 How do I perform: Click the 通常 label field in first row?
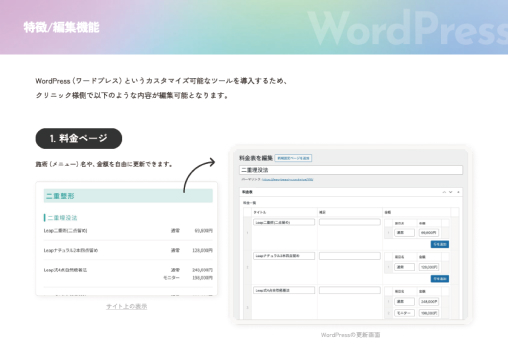pyautogui.click(x=405, y=233)
